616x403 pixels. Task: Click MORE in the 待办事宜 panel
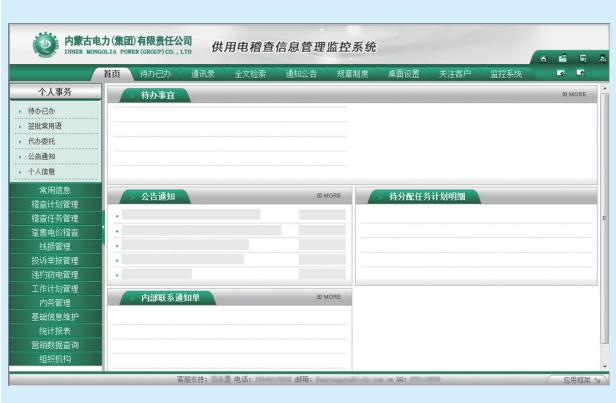pyautogui.click(x=574, y=94)
